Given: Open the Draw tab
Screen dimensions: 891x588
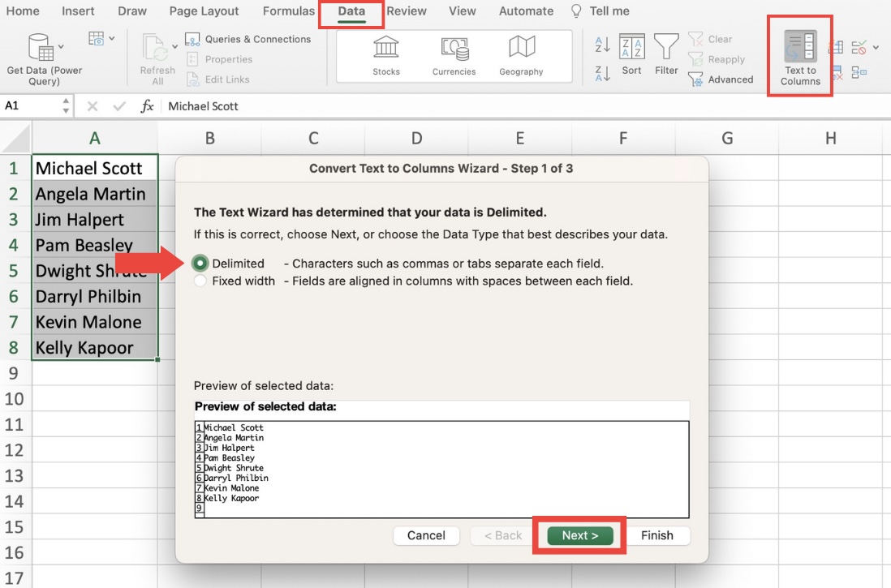Looking at the screenshot, I should [131, 11].
